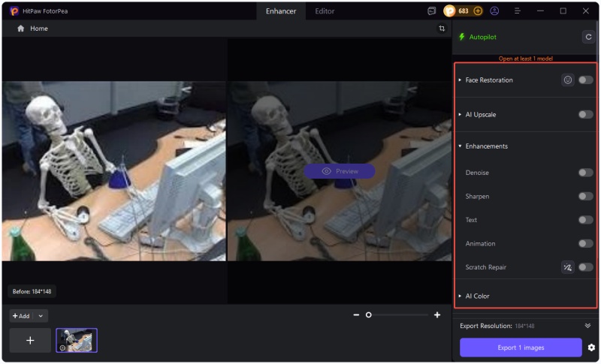Click the Home house icon

tap(21, 29)
